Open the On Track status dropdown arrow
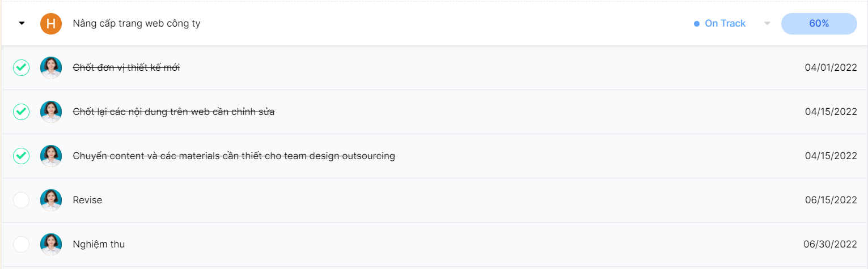 point(767,24)
